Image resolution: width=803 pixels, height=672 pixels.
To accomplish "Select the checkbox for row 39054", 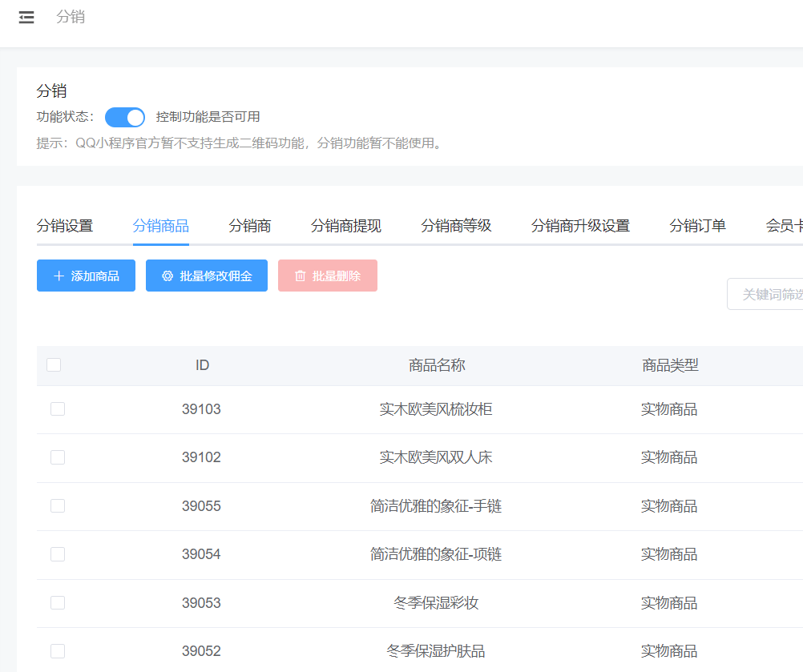I will pos(58,553).
